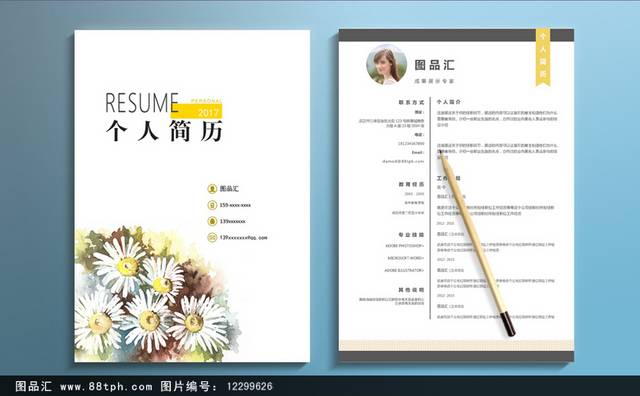Screen dimensions: 640x396
Task: Select the phone number 159-xxxx-xxxx
Action: coord(236,205)
